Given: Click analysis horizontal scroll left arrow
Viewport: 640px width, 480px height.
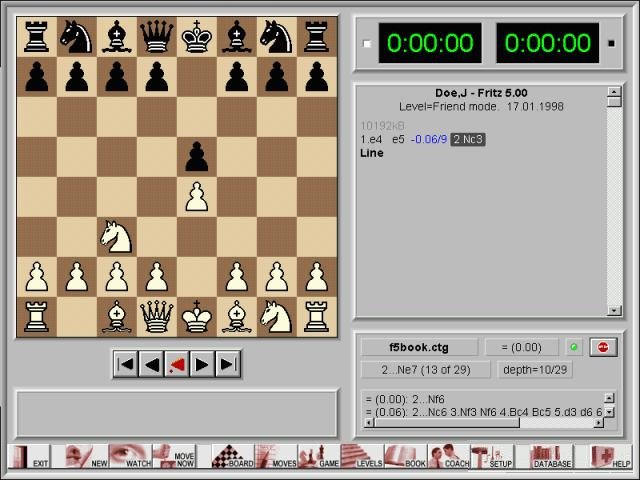Looking at the screenshot, I should point(368,423).
